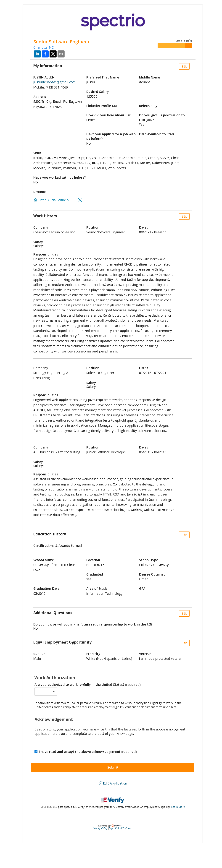This screenshot has width=222, height=868.
Task: Uncheck the acknowledgement acceptance checkbox
Action: [x=36, y=751]
